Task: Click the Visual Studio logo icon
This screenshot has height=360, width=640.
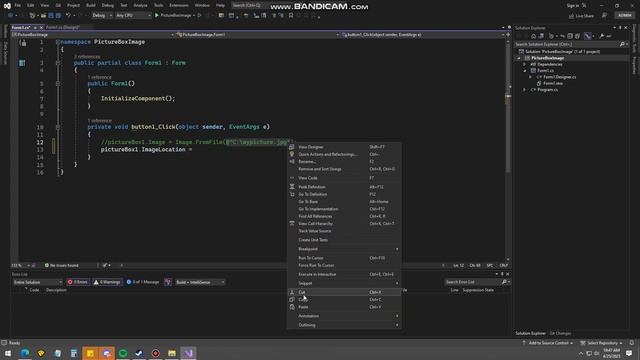Action: [7, 6]
